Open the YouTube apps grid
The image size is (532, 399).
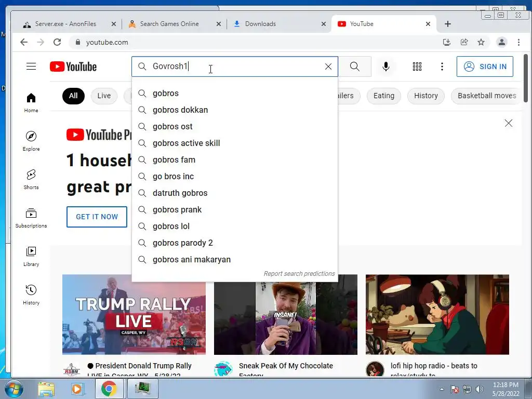tap(417, 66)
